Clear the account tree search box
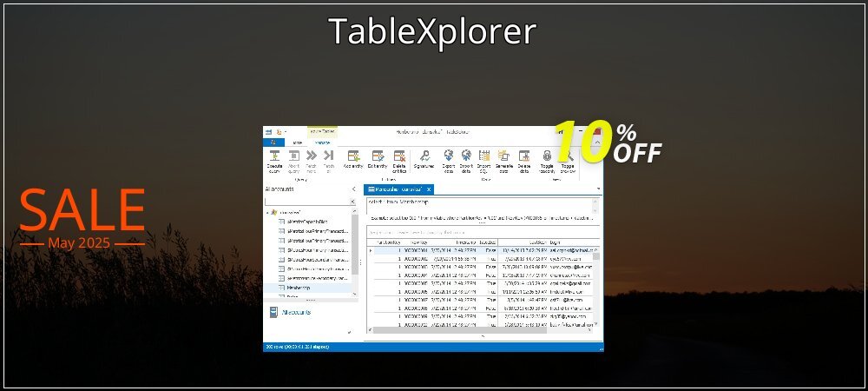 coord(354,202)
